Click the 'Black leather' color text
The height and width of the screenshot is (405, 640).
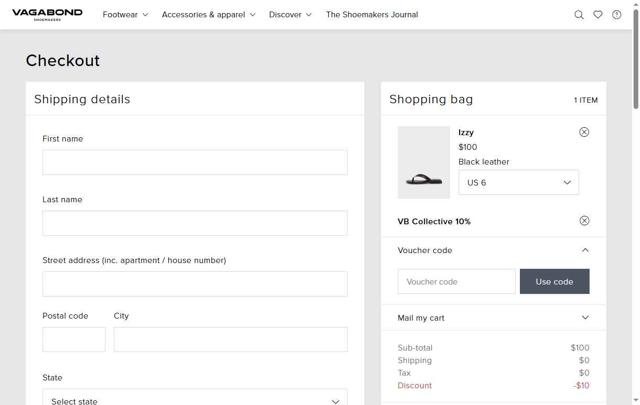[x=484, y=162]
